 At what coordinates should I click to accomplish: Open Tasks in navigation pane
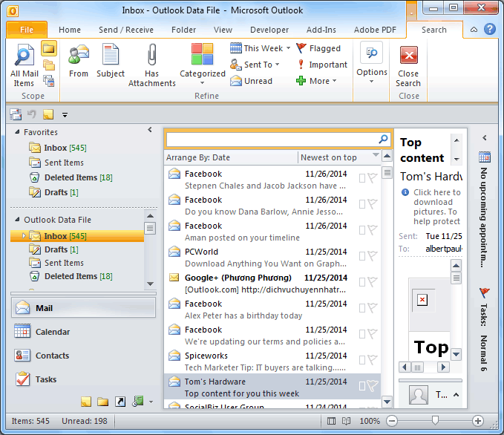coord(84,379)
